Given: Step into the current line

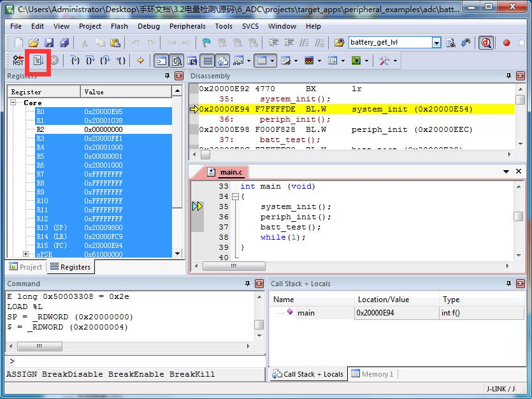Looking at the screenshot, I should [75, 61].
